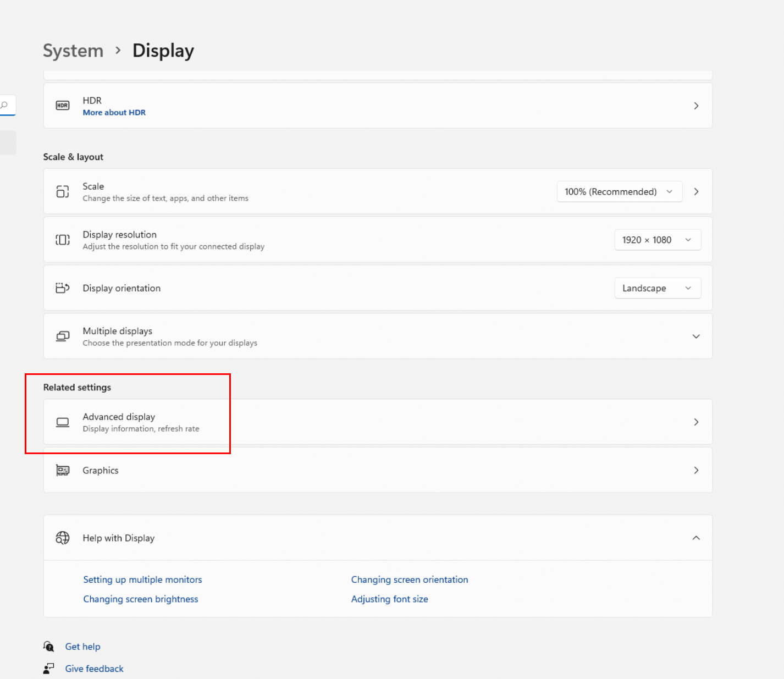
Task: Click the Get help link
Action: pyautogui.click(x=82, y=647)
